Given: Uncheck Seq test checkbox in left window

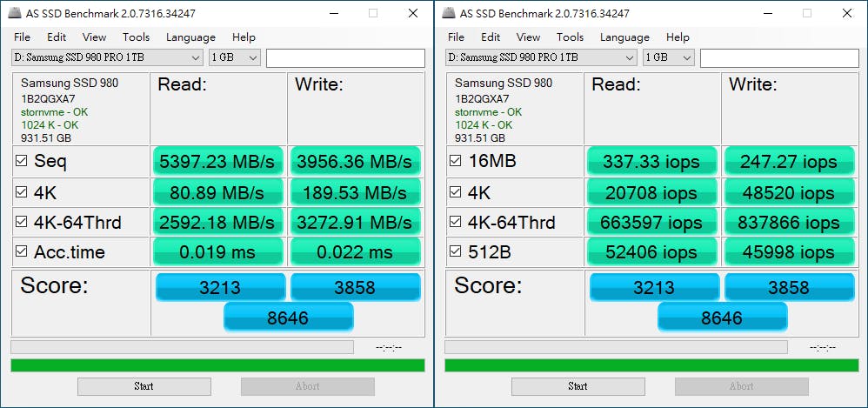Looking at the screenshot, I should point(21,161).
